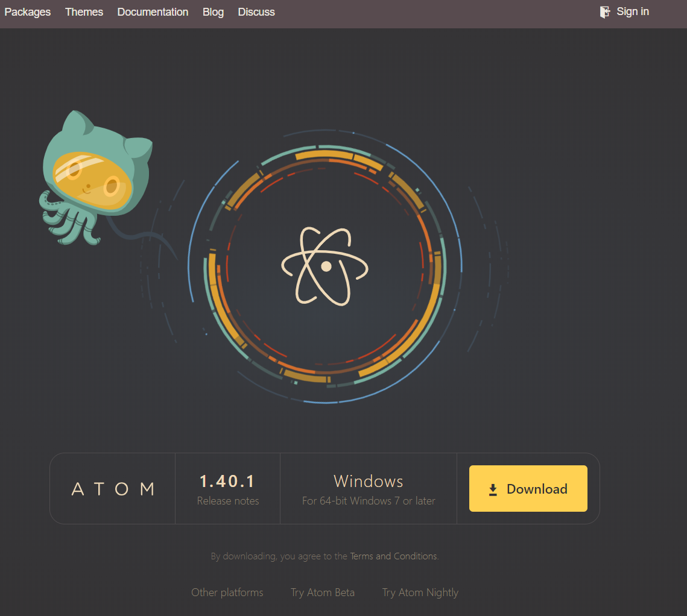Click the download arrow icon
The height and width of the screenshot is (616, 687).
(x=493, y=489)
